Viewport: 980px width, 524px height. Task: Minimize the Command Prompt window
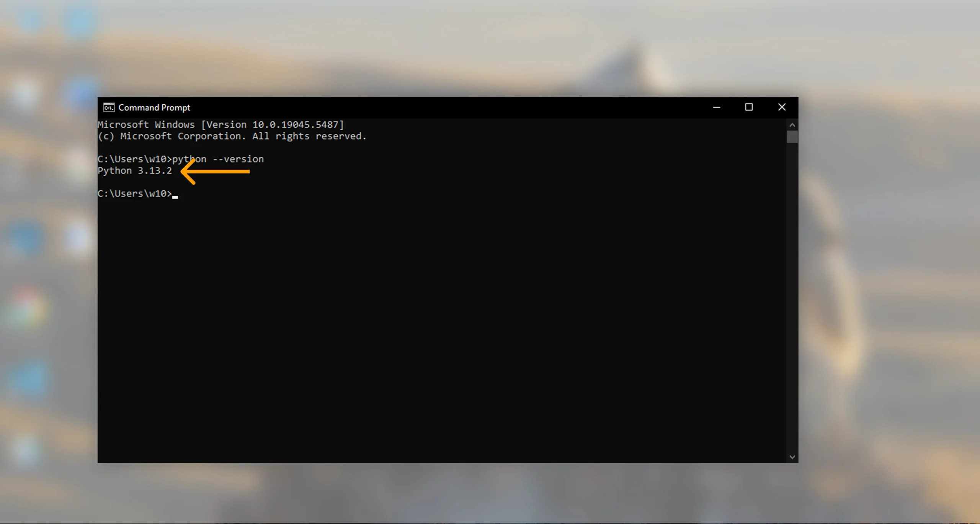pyautogui.click(x=717, y=108)
